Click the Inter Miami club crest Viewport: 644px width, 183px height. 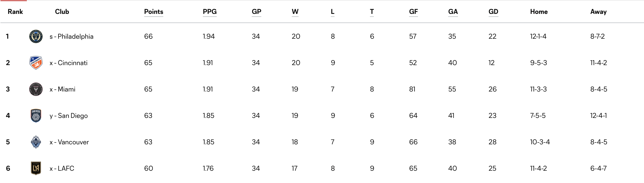click(36, 89)
